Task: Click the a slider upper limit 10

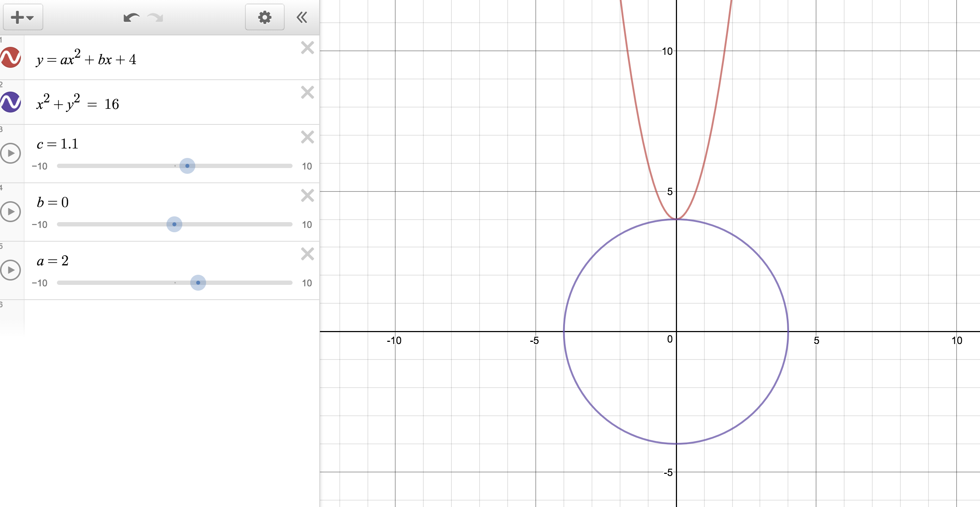Action: (x=307, y=283)
